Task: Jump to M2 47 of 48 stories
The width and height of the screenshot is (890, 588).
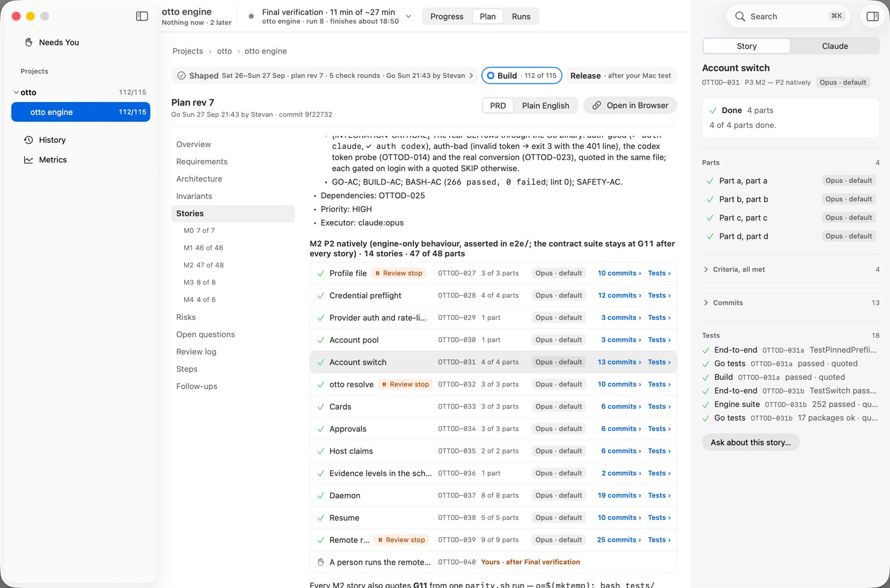Action: (204, 265)
